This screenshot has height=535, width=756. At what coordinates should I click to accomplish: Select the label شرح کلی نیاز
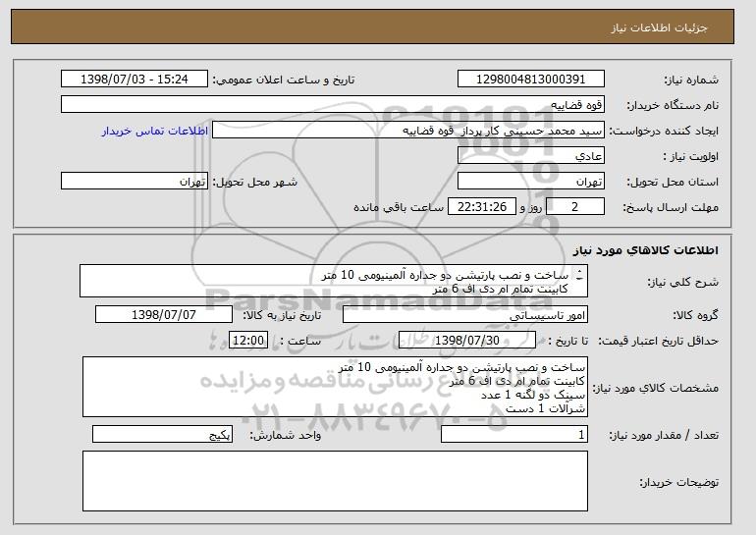[x=683, y=282]
